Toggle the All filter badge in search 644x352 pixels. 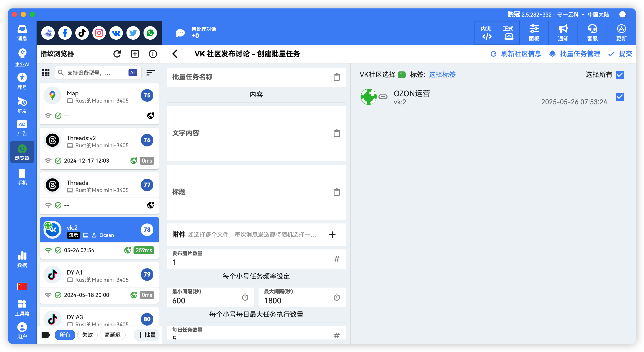pos(133,73)
